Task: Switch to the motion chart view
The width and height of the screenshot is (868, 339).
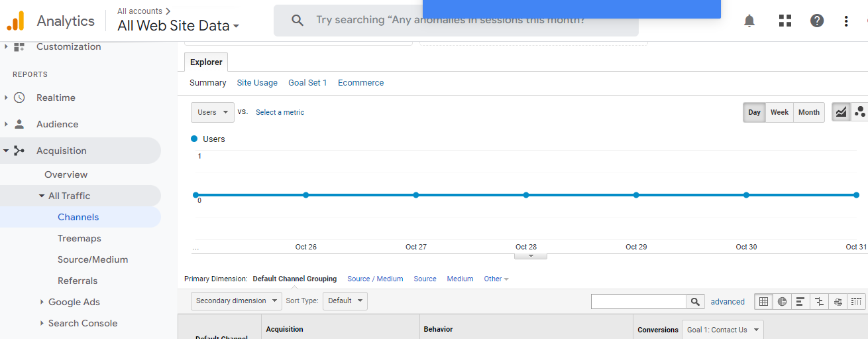Action: coord(860,112)
